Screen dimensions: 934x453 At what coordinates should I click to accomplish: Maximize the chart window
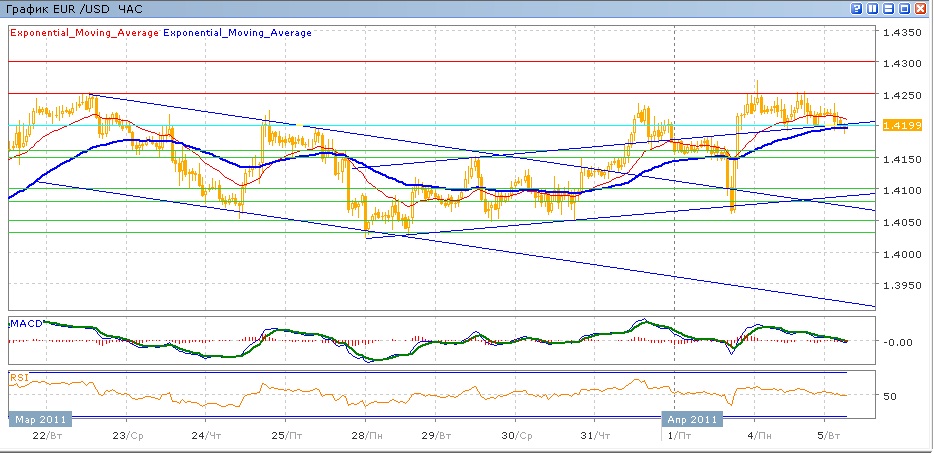pos(905,8)
